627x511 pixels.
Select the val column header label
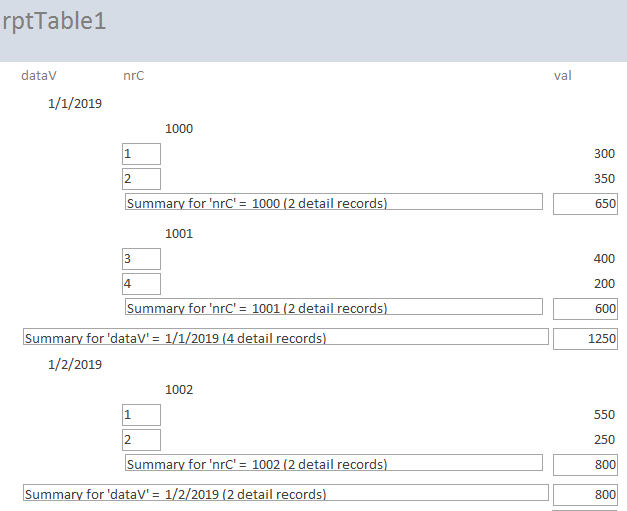[563, 76]
